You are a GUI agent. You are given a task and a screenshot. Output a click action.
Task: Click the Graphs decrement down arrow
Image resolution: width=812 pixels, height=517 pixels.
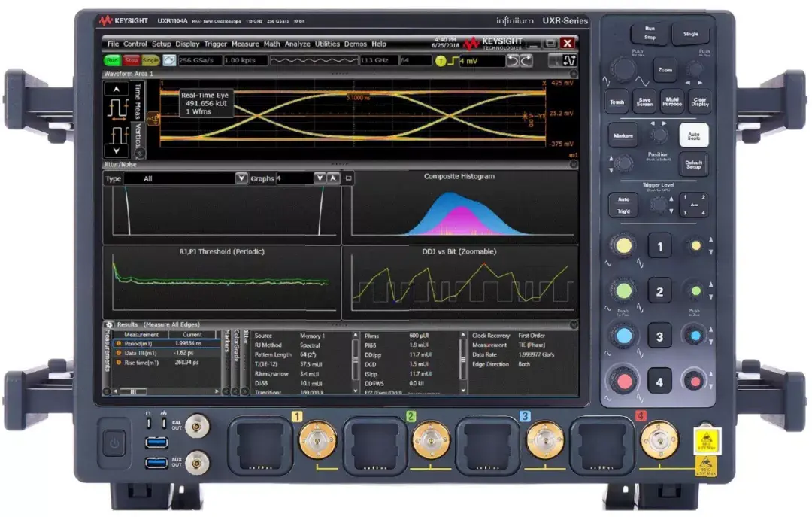click(320, 178)
